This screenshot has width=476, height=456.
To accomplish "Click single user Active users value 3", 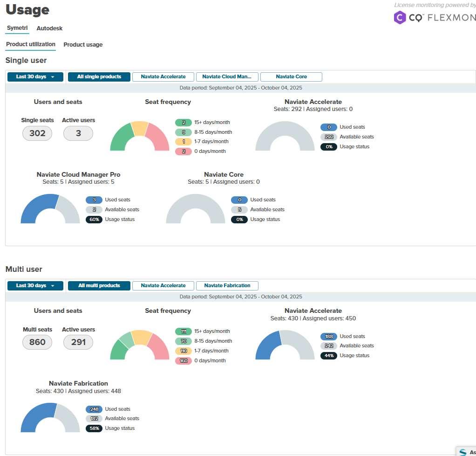I will point(78,133).
